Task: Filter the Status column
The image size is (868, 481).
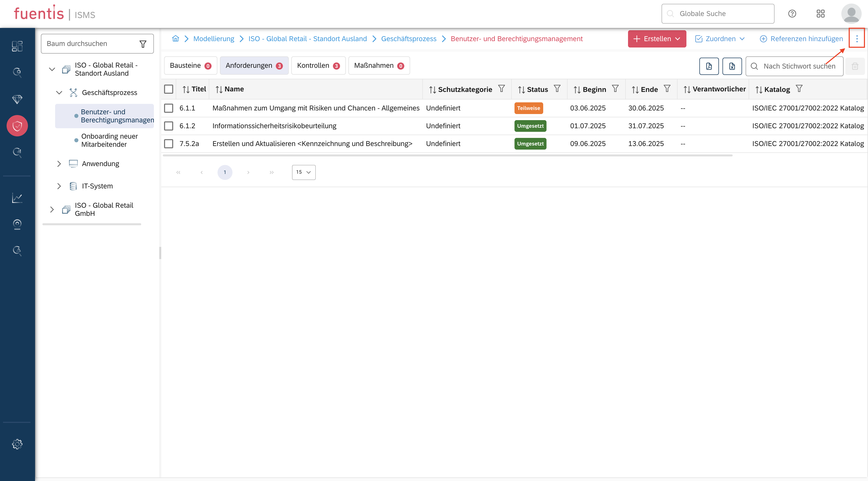Action: 557,89
